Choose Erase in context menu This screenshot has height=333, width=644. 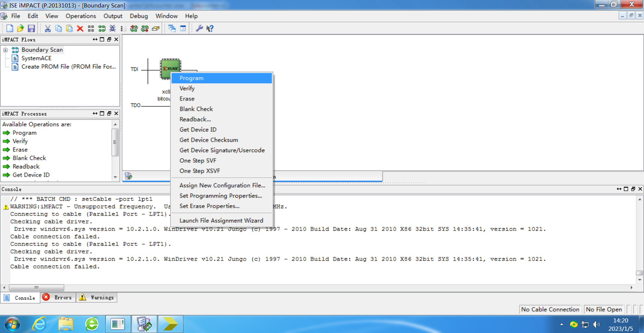pos(222,99)
